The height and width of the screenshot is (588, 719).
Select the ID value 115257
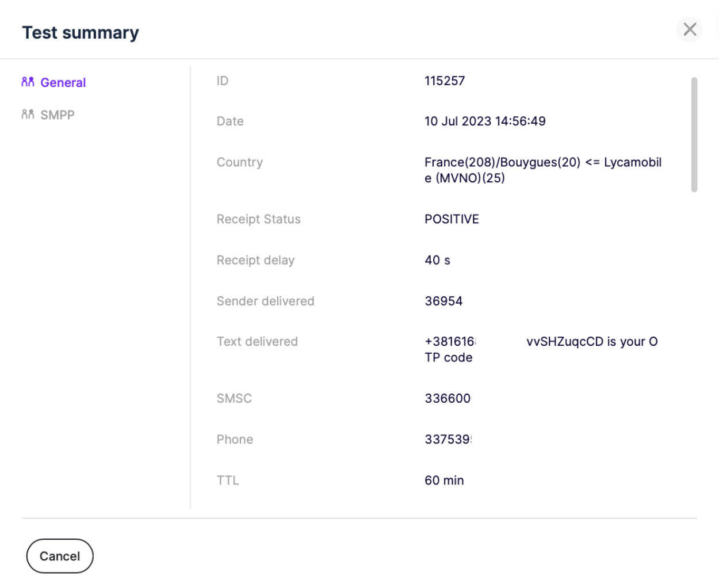tap(444, 81)
